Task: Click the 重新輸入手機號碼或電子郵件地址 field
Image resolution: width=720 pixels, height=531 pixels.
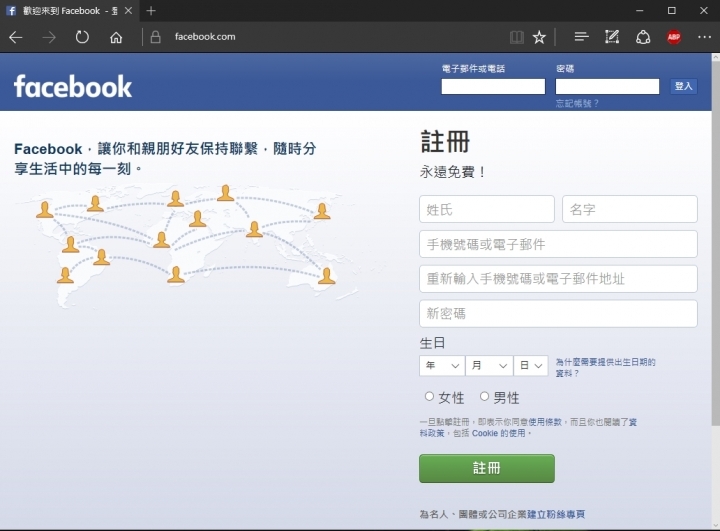Action: (558, 279)
